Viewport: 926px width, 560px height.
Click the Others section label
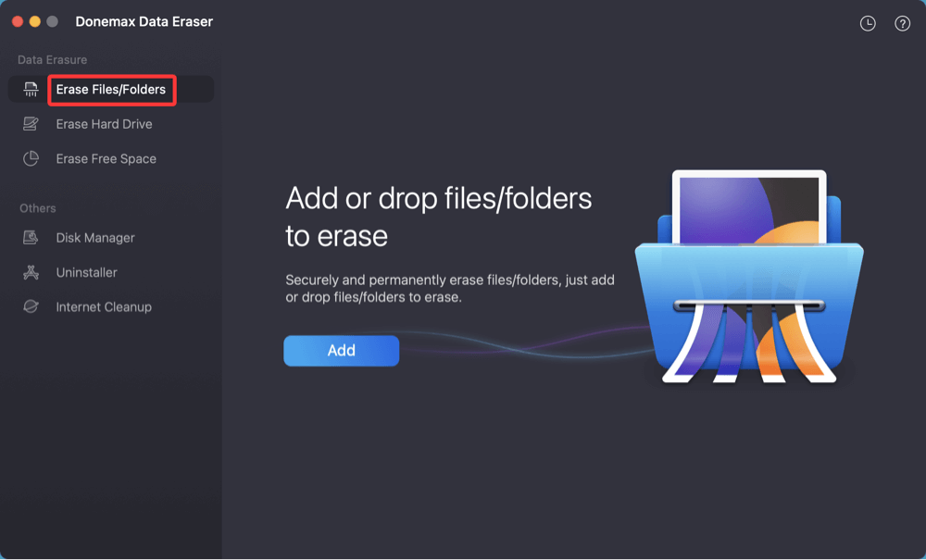(37, 208)
